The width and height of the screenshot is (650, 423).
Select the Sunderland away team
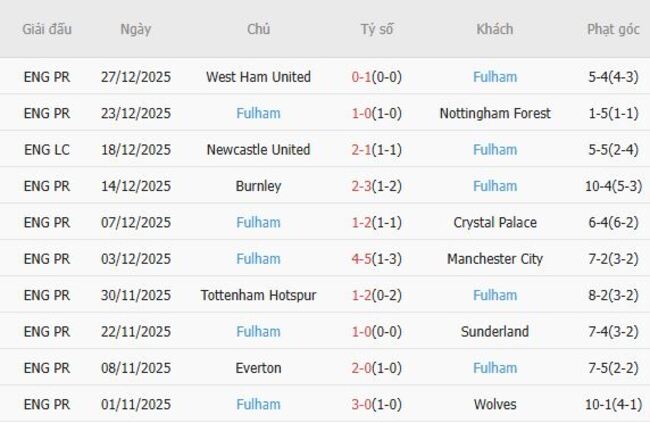495,332
